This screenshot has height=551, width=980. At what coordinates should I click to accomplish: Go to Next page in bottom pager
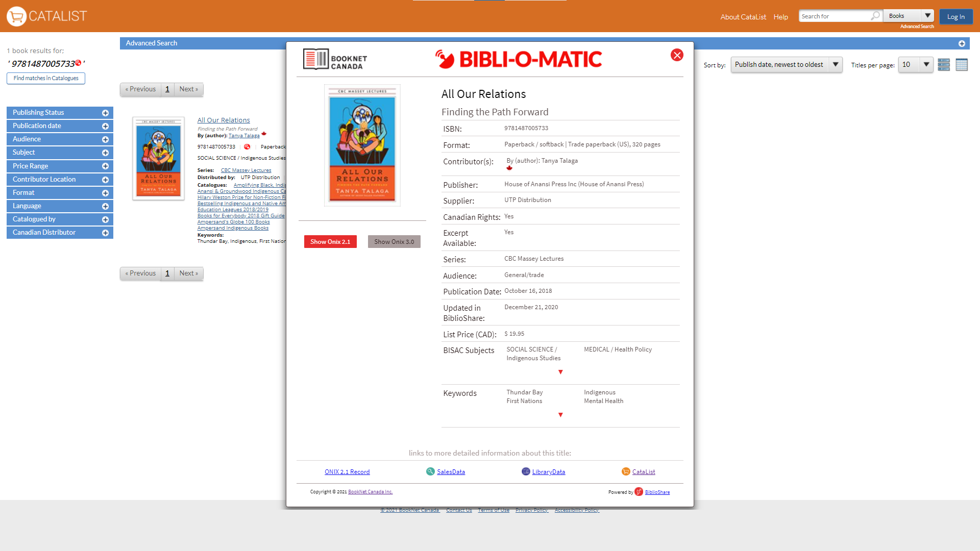[x=189, y=273]
